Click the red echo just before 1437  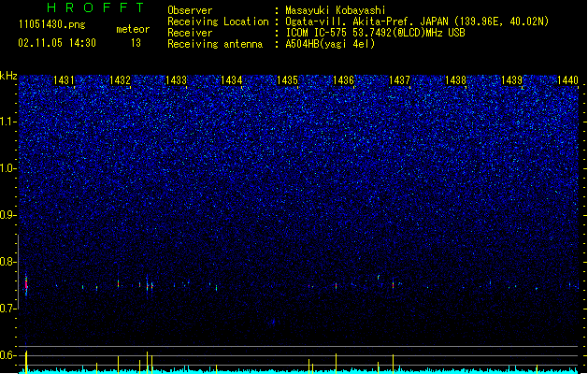tap(393, 285)
